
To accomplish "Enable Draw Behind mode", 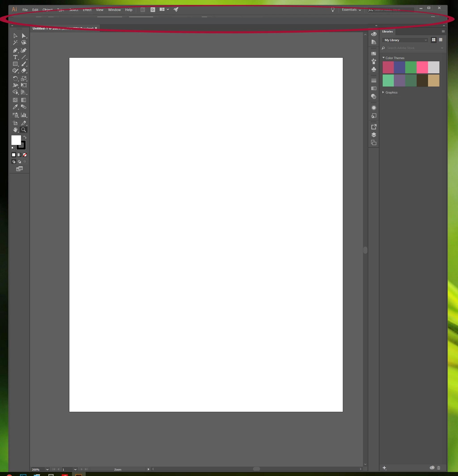I will coord(19,161).
